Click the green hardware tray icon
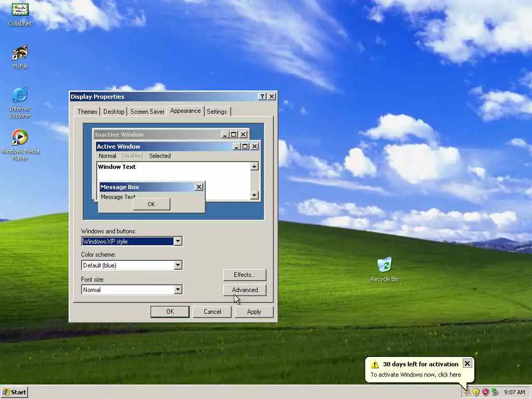The image size is (532, 399). pyautogui.click(x=495, y=392)
